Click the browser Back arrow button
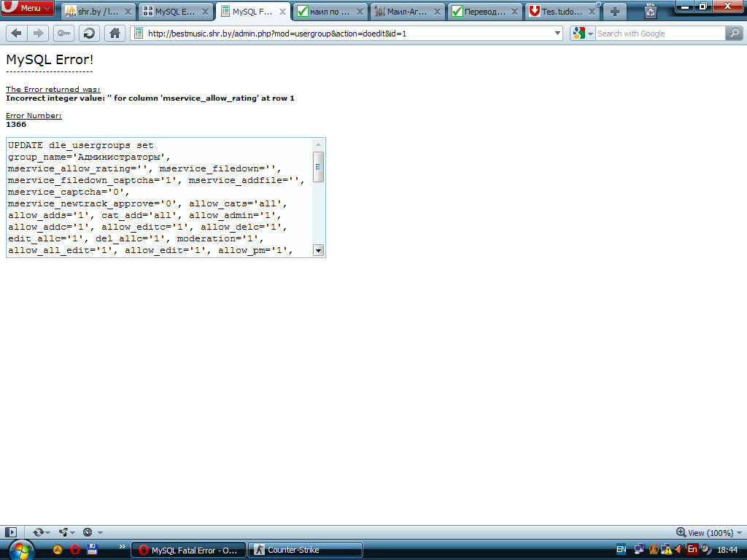The image size is (747, 560). [x=17, y=33]
